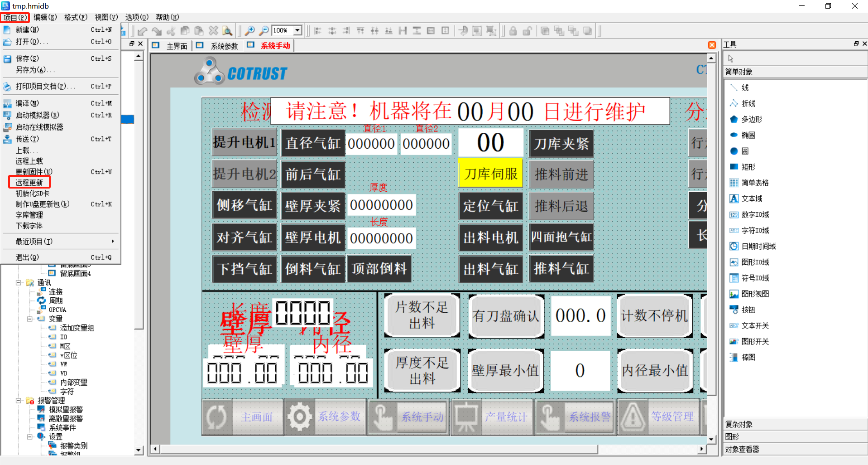Image resolution: width=868 pixels, height=465 pixels.
Task: Click the zoom in icon
Action: [x=249, y=31]
